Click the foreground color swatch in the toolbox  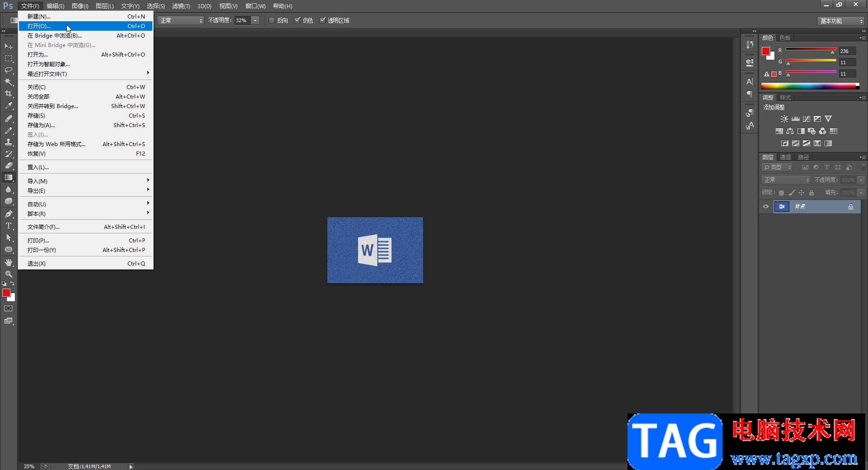pyautogui.click(x=6, y=293)
